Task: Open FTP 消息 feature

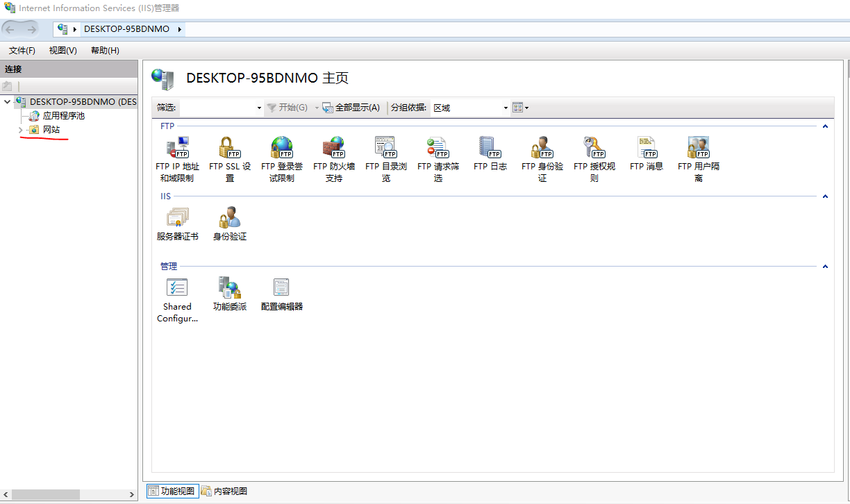Action: coord(647,153)
